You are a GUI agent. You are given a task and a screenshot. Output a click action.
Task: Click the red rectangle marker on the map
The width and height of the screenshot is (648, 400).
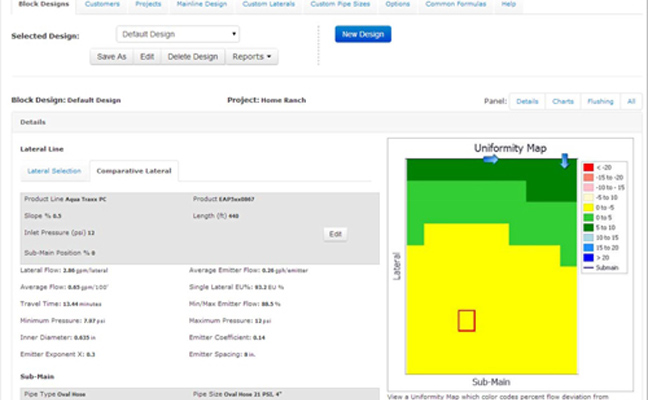point(466,320)
